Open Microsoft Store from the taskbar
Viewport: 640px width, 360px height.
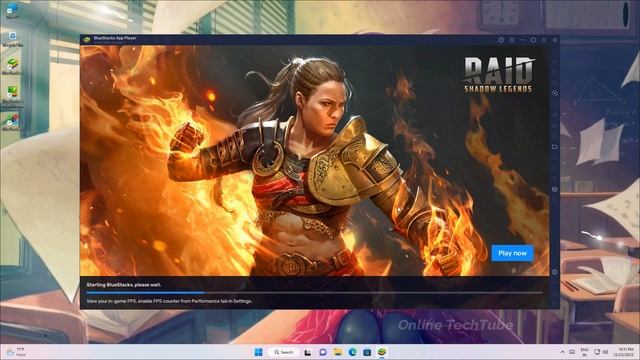(367, 352)
